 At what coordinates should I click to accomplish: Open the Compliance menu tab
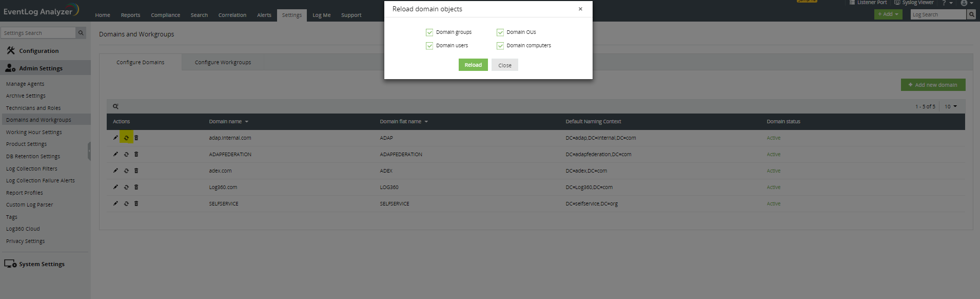pos(165,15)
